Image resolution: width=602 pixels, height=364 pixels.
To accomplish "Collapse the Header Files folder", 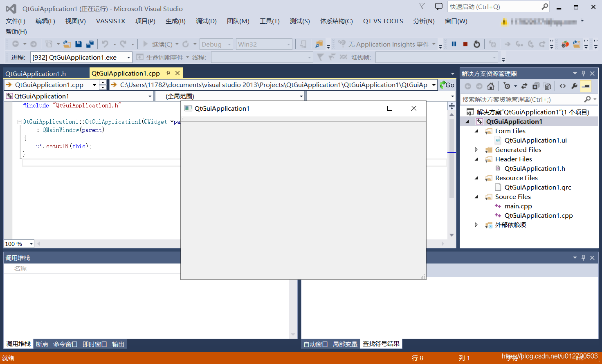I will tap(476, 159).
